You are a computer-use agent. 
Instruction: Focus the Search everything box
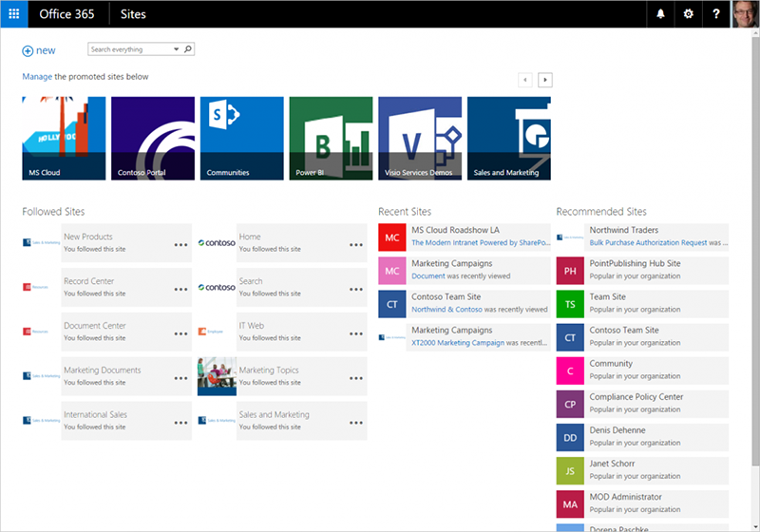(x=130, y=49)
